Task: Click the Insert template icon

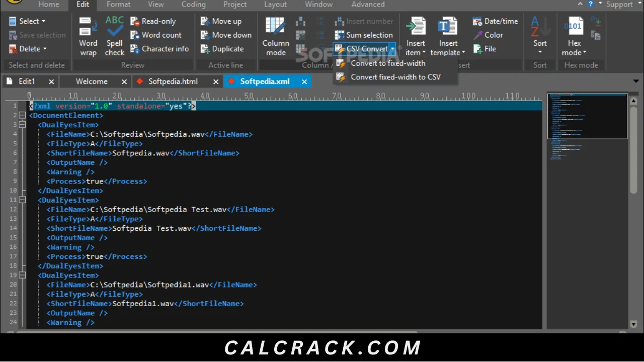Action: coord(447,27)
